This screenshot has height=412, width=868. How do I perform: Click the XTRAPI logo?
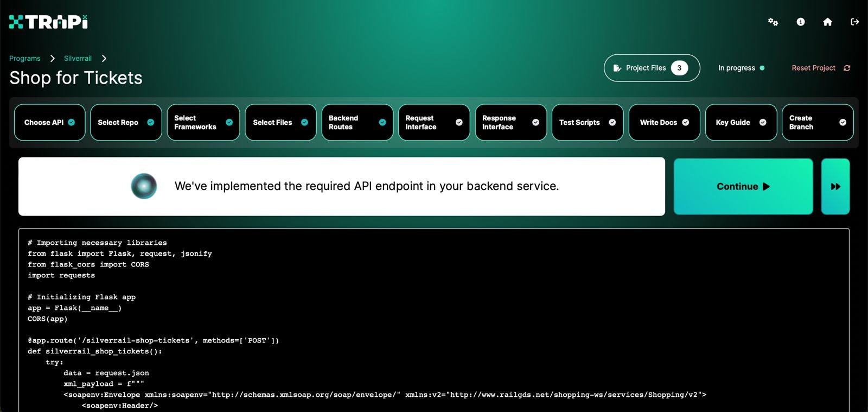48,22
